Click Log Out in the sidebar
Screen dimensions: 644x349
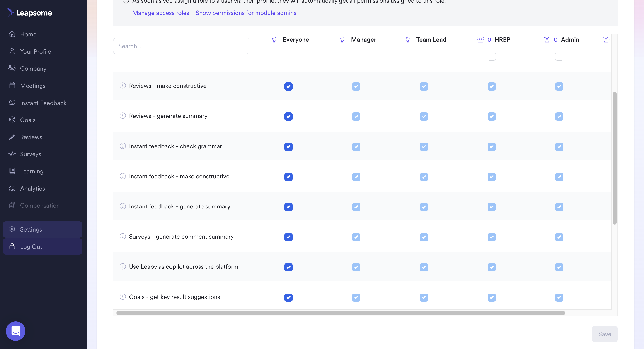pyautogui.click(x=43, y=247)
